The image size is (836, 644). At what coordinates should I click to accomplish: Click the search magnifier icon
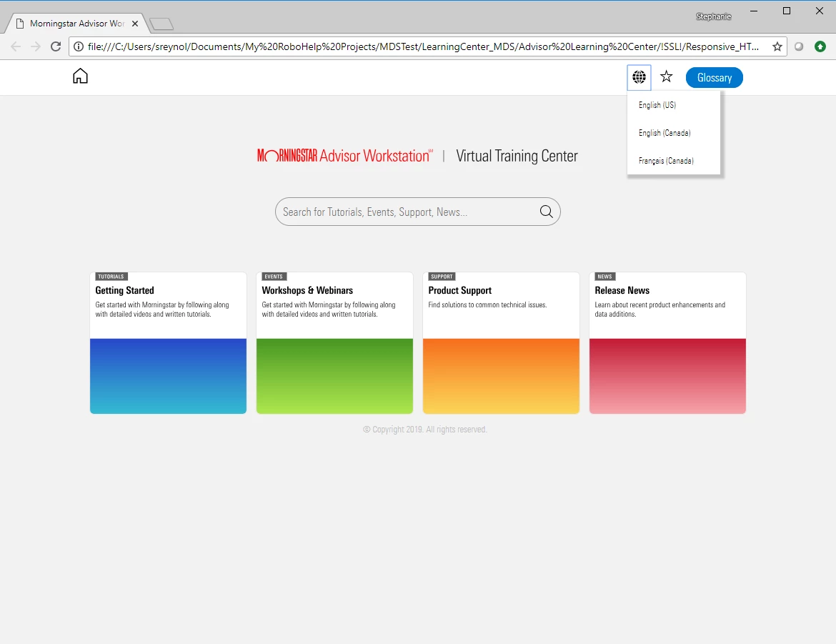[546, 212]
